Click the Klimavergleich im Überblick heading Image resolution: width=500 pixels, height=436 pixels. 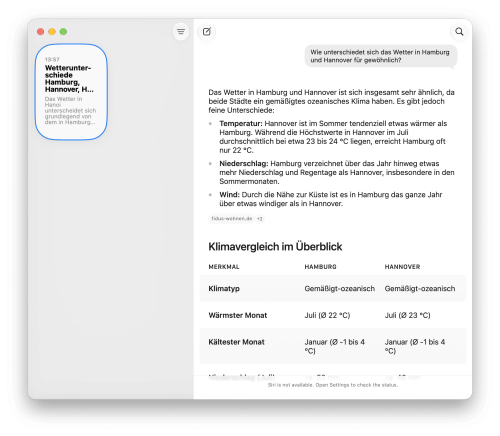pyautogui.click(x=275, y=247)
